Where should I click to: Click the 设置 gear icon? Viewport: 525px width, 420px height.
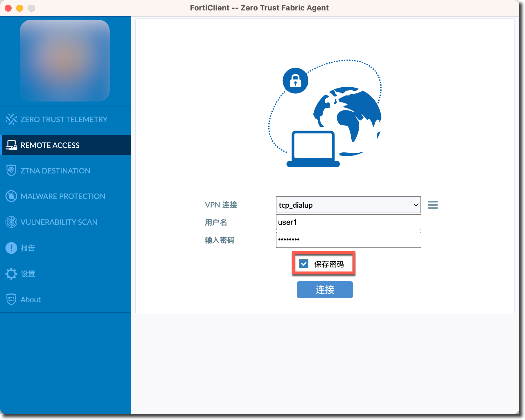[11, 274]
